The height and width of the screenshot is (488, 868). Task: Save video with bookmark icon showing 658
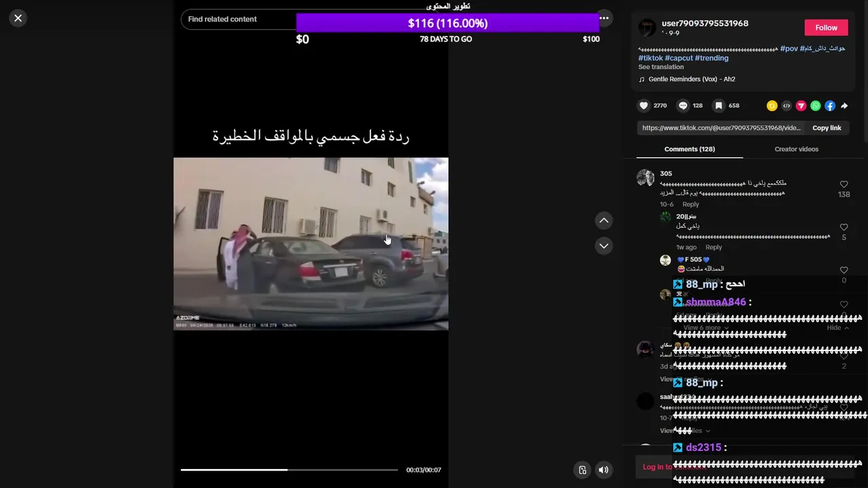click(x=719, y=106)
